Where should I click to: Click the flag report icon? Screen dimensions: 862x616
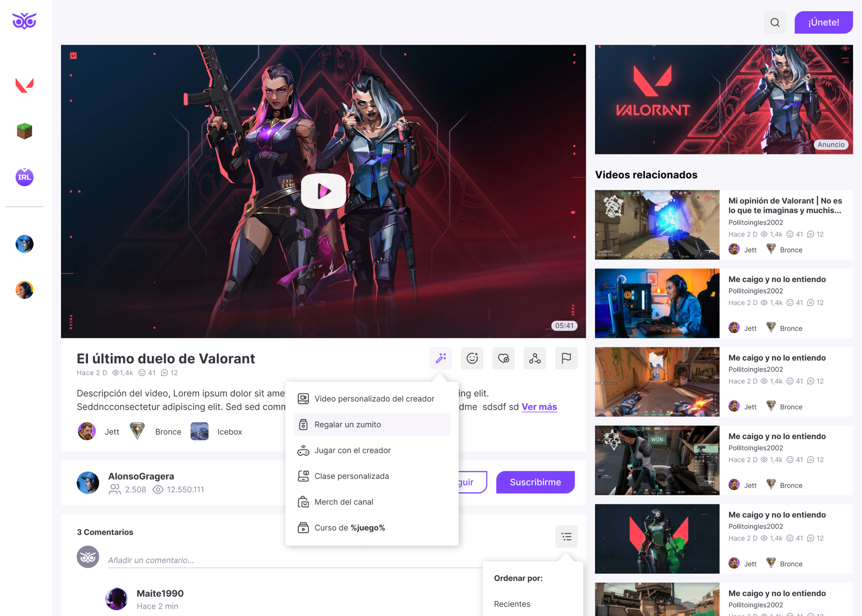coord(566,358)
